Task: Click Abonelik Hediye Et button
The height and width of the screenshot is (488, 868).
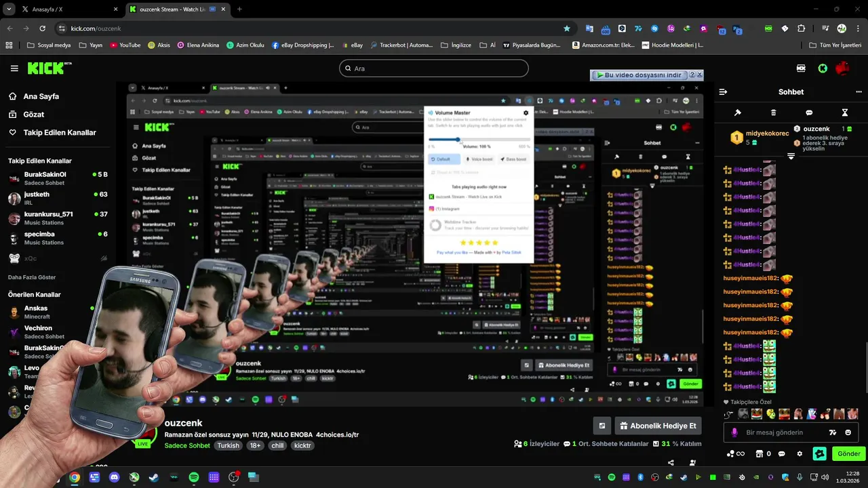Action: point(658,426)
